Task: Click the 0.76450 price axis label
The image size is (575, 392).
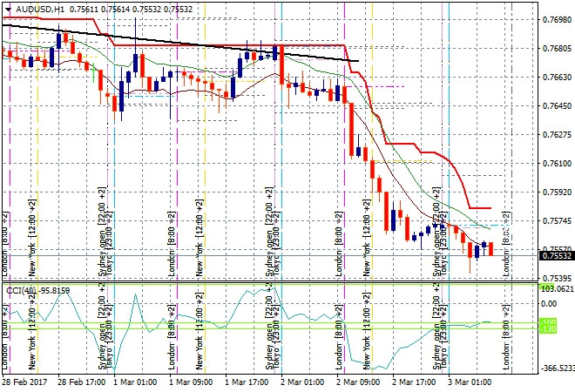Action: [x=556, y=106]
